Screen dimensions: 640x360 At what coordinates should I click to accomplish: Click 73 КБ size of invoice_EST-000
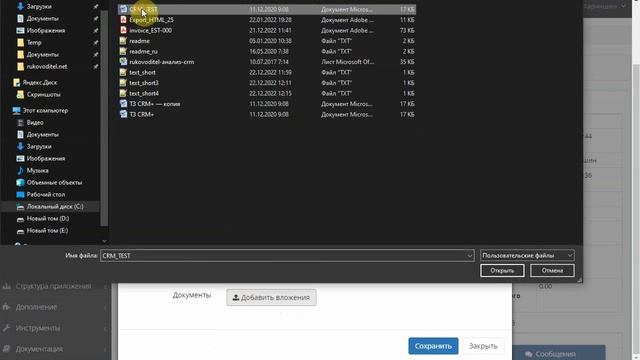(x=407, y=30)
